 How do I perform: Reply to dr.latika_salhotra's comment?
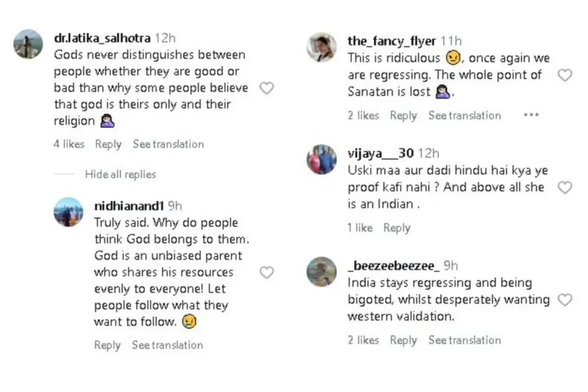click(x=109, y=144)
